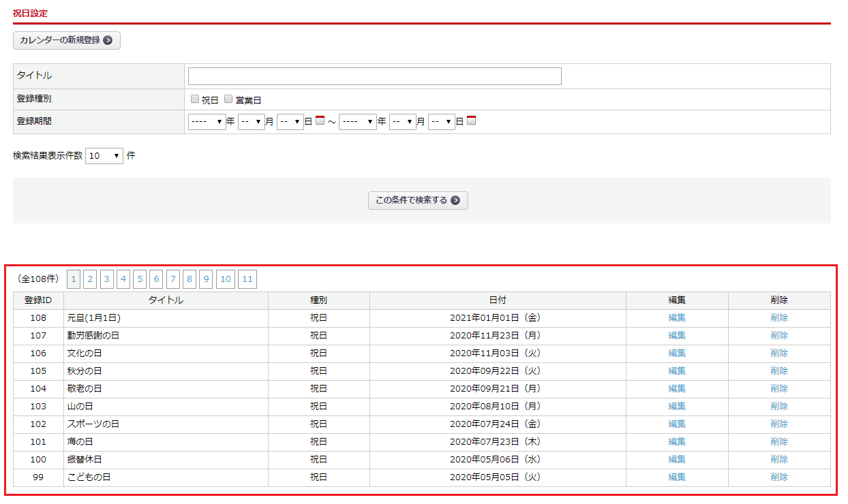Open the 検索結果表示件数 count dropdown

(x=104, y=156)
